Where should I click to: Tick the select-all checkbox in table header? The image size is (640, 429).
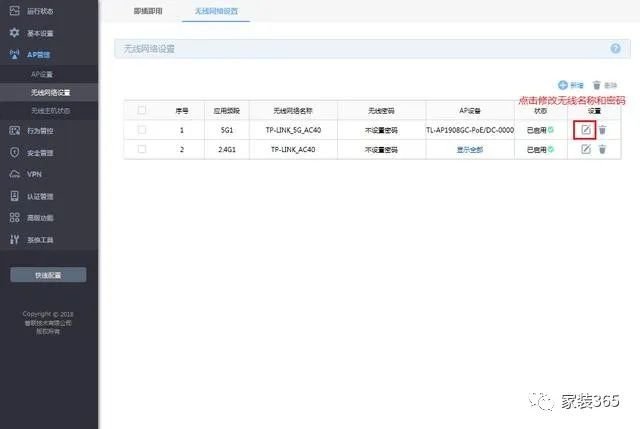[142, 110]
